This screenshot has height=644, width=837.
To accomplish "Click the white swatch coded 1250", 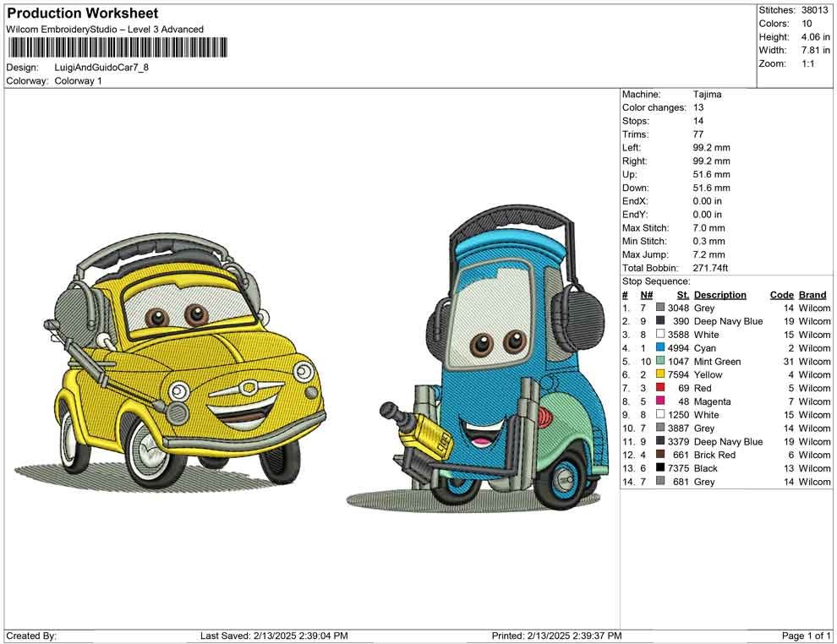I will click(660, 415).
